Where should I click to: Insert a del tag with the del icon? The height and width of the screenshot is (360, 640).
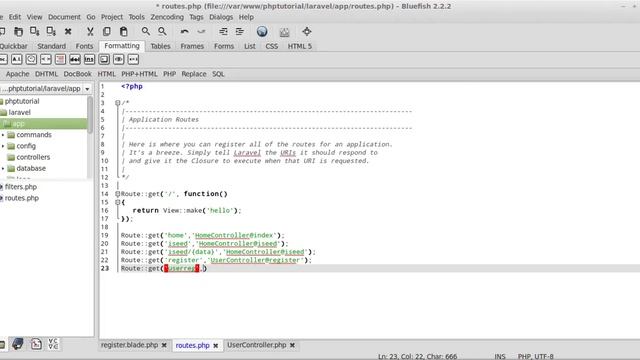click(75, 60)
